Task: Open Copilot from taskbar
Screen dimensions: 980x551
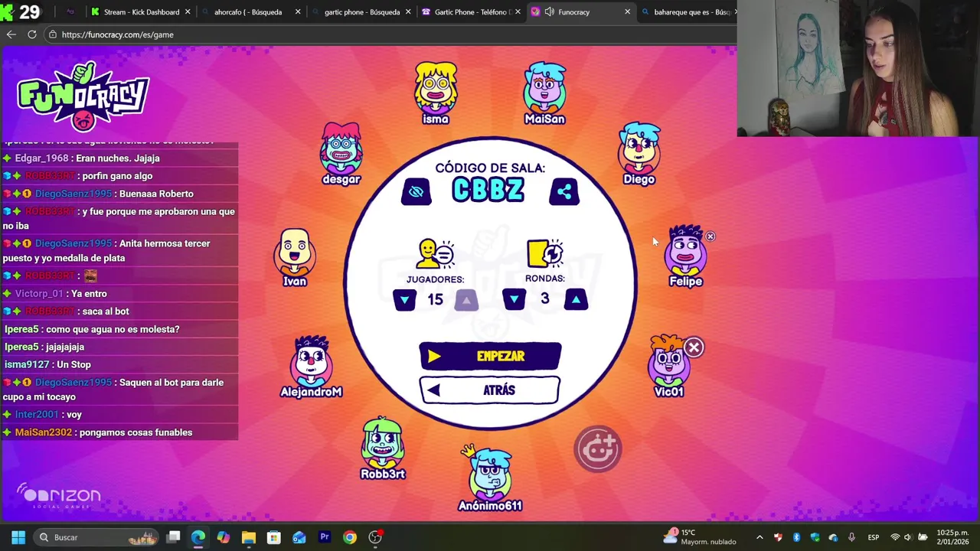Action: (223, 537)
